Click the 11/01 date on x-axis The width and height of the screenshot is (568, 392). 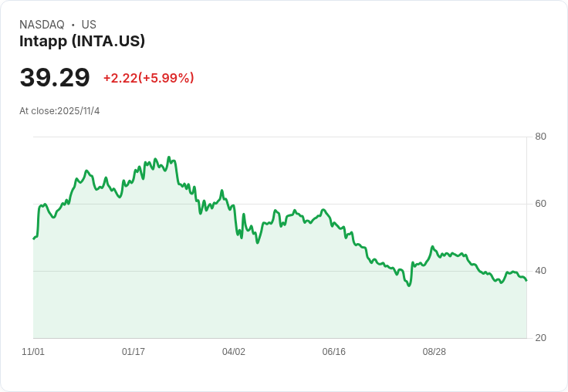(33, 352)
